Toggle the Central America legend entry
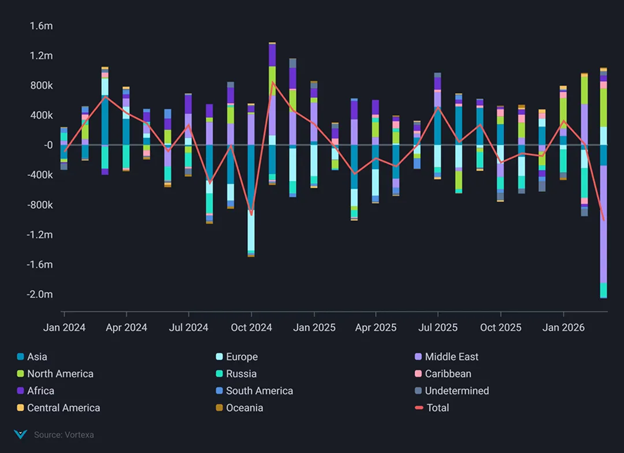The width and height of the screenshot is (624, 453). 65,408
